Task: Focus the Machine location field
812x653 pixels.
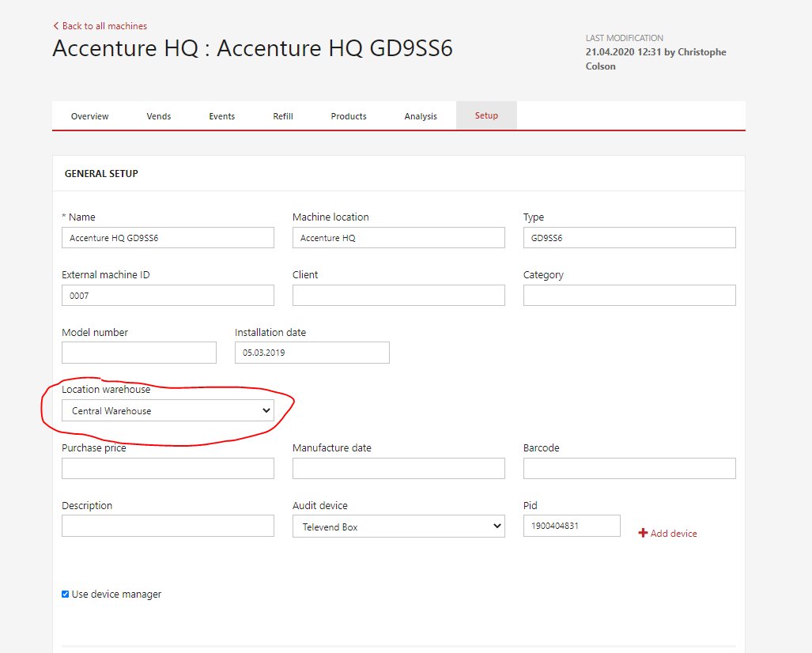Action: pyautogui.click(x=398, y=238)
